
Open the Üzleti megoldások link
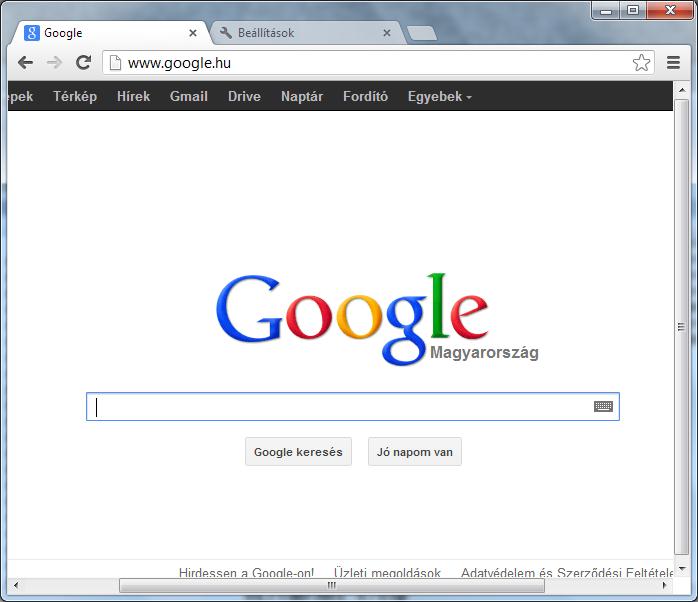coord(387,572)
